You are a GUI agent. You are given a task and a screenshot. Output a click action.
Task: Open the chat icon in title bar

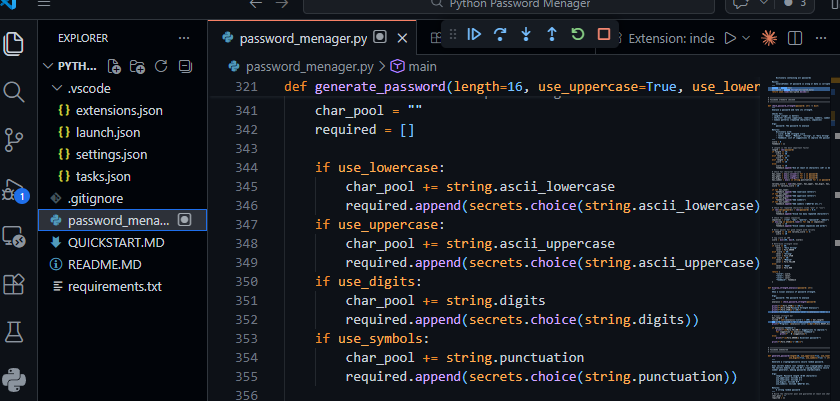point(740,4)
